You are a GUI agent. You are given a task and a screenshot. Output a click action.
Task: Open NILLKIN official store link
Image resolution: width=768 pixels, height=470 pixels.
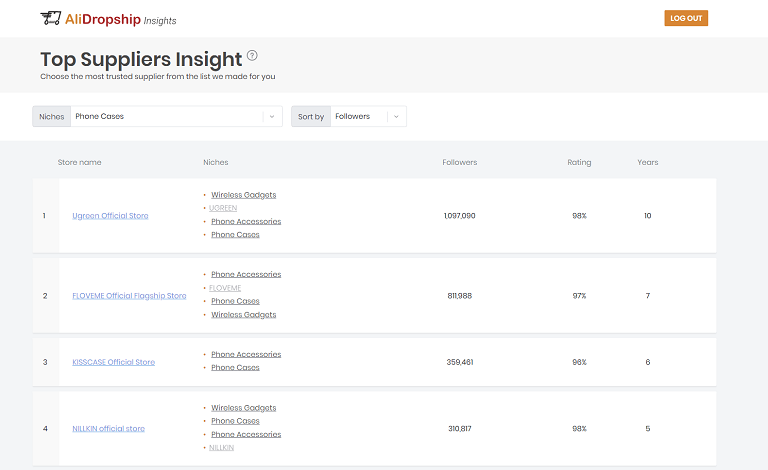click(x=108, y=428)
